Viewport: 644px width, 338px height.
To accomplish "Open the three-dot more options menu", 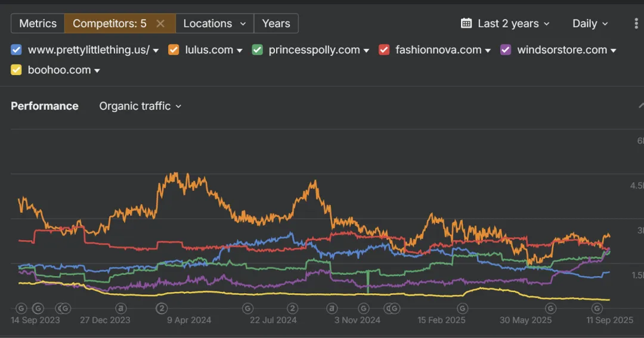I will (636, 23).
